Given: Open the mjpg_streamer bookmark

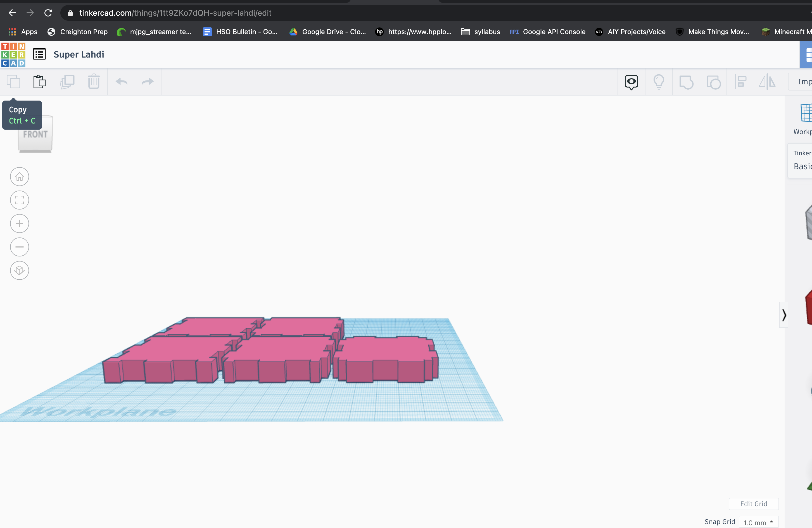Looking at the screenshot, I should [154, 32].
